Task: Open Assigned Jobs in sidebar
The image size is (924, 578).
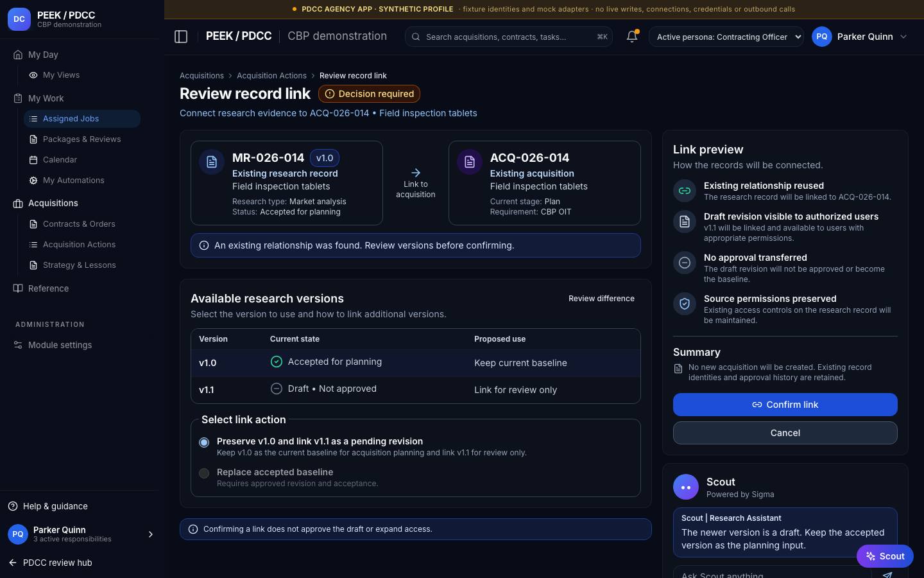Action: (82, 119)
